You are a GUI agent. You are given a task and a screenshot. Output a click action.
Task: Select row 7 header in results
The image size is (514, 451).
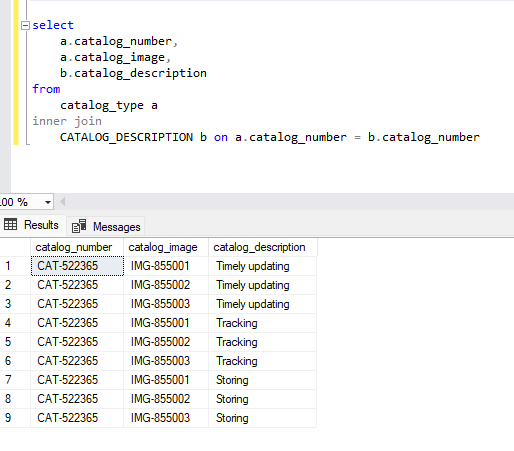coord(15,380)
